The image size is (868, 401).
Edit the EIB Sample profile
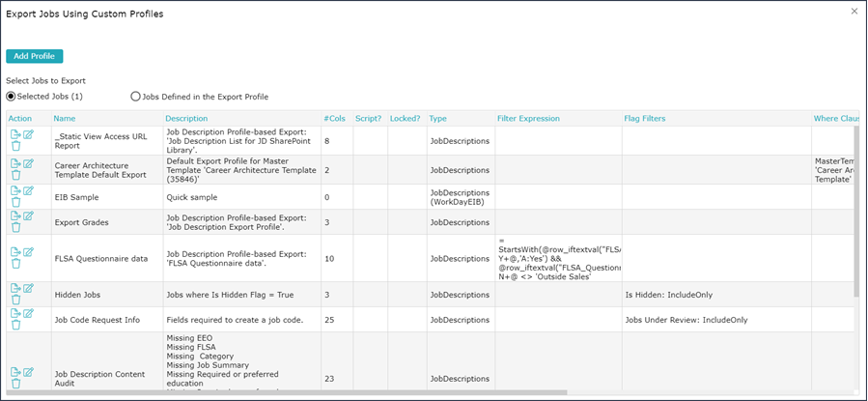[x=28, y=190]
